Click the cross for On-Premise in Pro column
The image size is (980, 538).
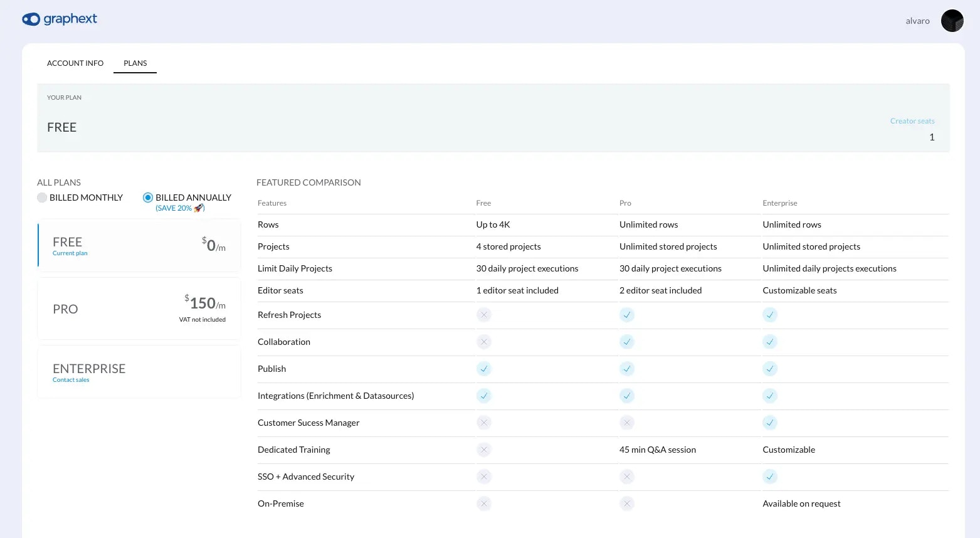pos(627,503)
